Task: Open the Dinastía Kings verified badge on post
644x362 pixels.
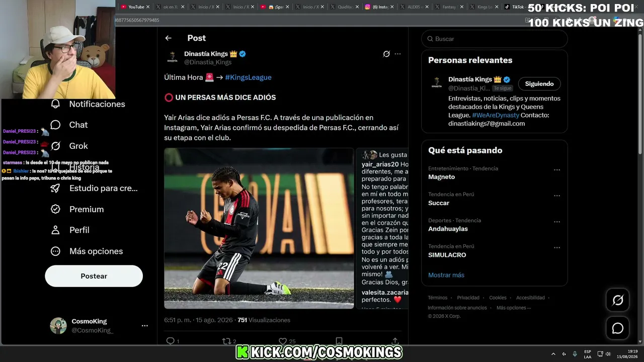Action: [x=243, y=54]
